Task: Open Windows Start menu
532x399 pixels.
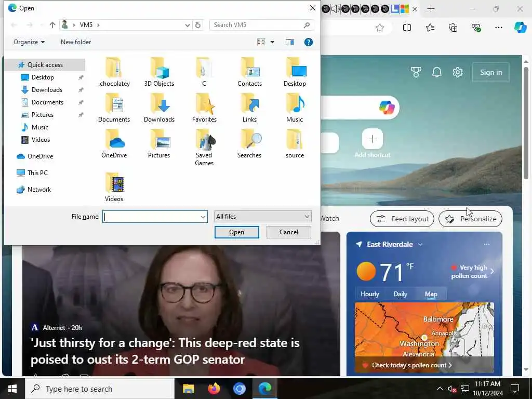Action: 12,389
